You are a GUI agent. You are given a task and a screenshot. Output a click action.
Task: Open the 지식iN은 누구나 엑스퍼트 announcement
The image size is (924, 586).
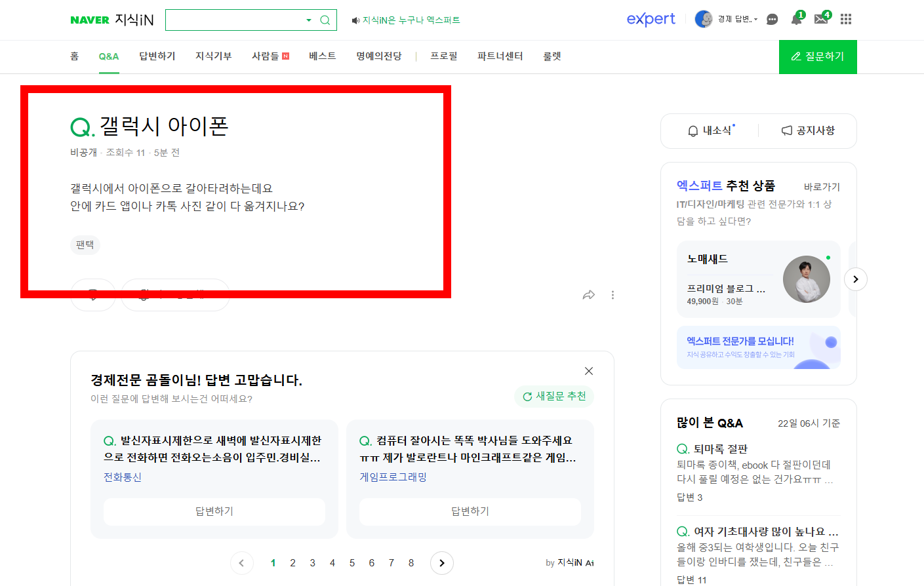click(406, 20)
